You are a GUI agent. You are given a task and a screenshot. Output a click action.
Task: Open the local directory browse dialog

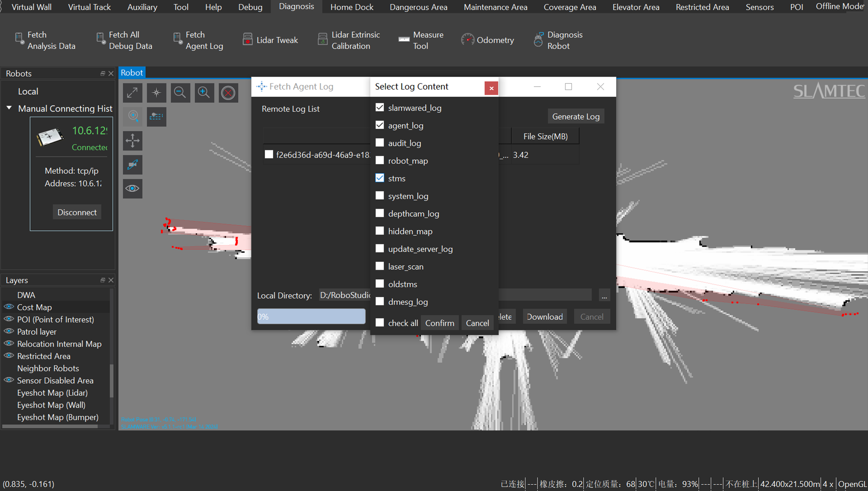[604, 295]
